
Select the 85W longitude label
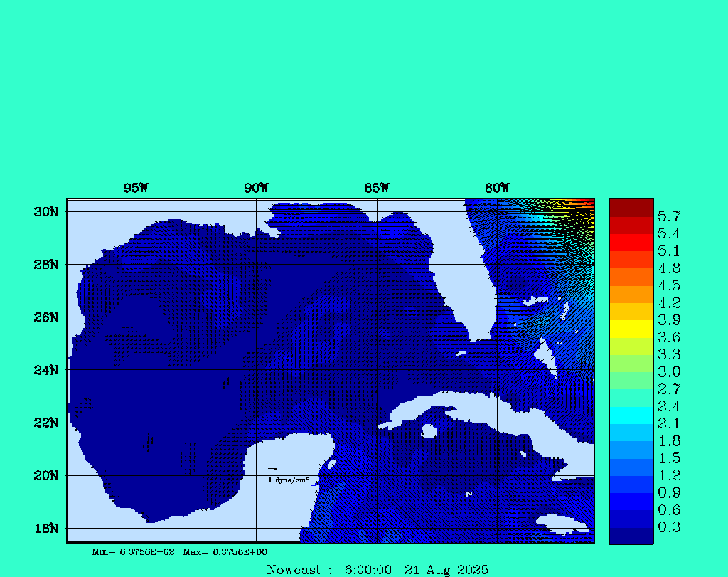click(x=377, y=189)
